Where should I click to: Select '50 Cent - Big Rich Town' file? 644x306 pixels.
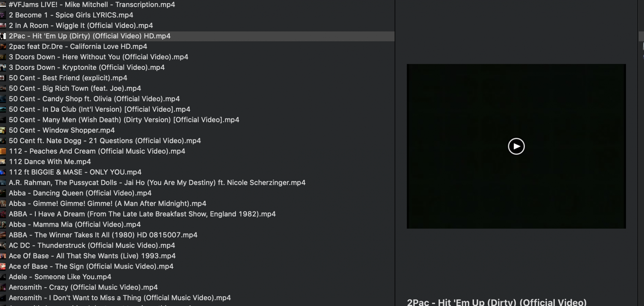(x=75, y=88)
